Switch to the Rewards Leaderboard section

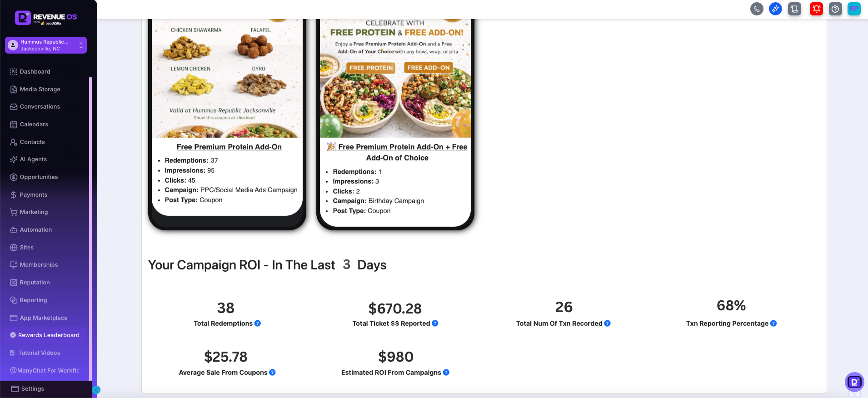coord(47,335)
